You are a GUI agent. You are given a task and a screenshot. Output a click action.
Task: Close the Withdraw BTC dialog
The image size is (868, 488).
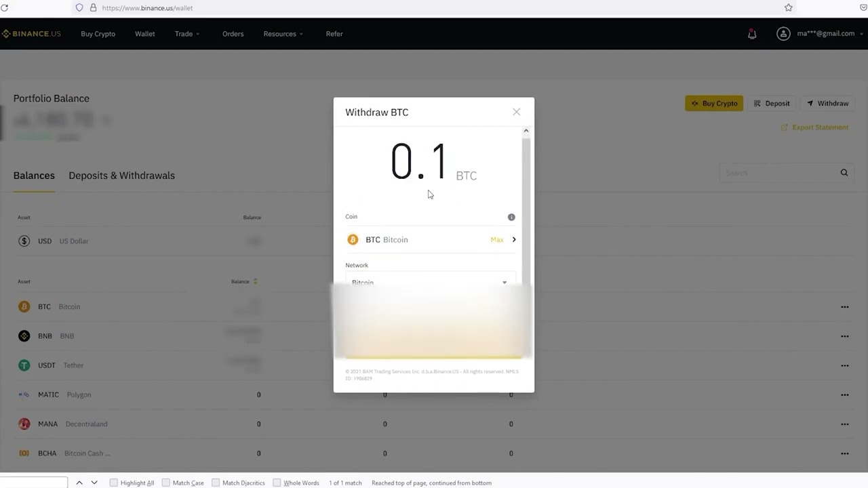click(516, 112)
